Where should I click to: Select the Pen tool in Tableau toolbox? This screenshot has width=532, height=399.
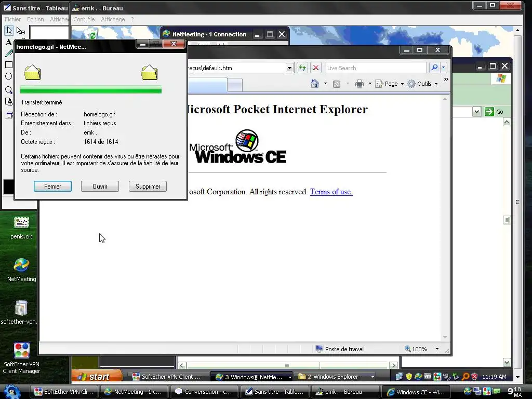tap(9, 54)
